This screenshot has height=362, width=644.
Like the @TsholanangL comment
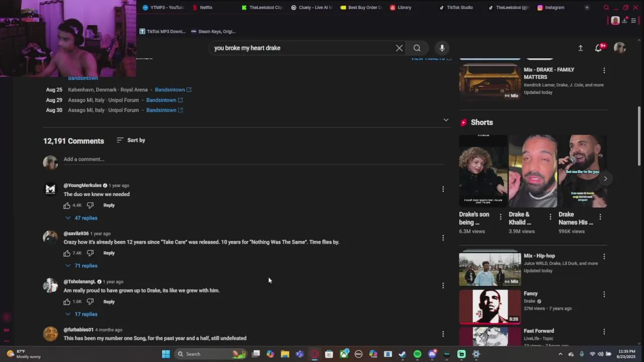[67, 302]
